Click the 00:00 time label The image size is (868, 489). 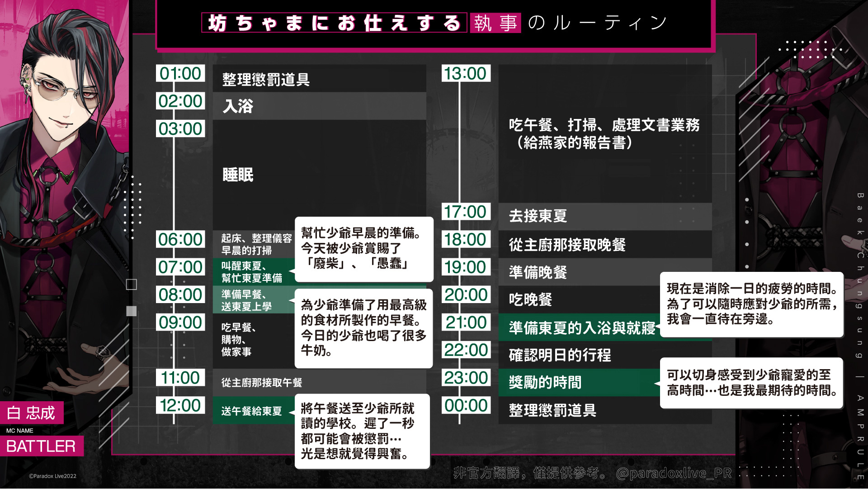point(466,405)
